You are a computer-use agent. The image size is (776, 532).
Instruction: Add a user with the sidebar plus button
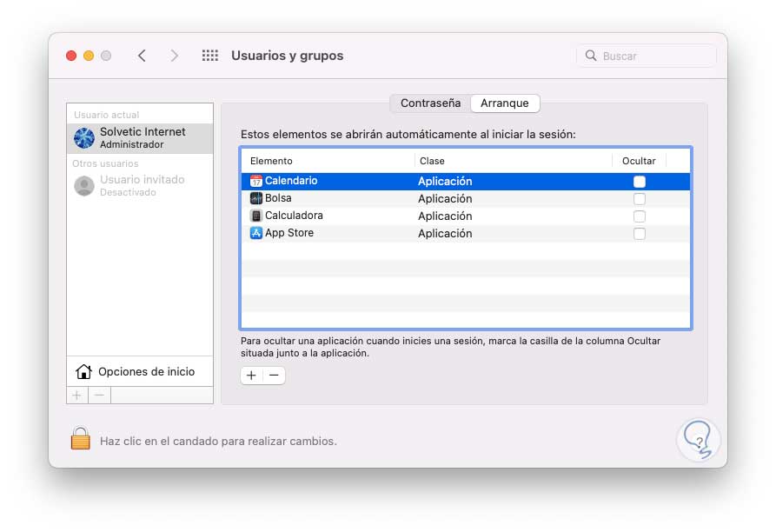click(x=77, y=396)
